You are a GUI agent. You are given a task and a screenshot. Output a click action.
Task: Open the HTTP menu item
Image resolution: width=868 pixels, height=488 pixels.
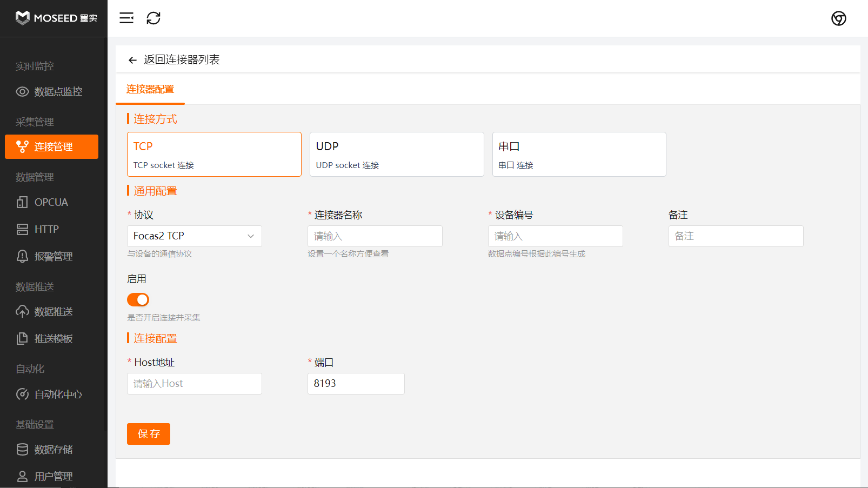click(51, 229)
